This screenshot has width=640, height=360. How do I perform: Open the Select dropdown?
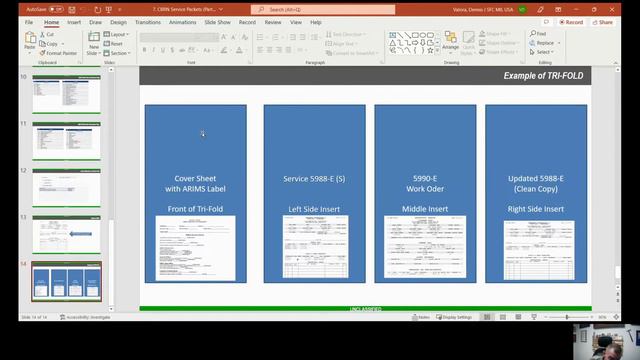pyautogui.click(x=542, y=52)
